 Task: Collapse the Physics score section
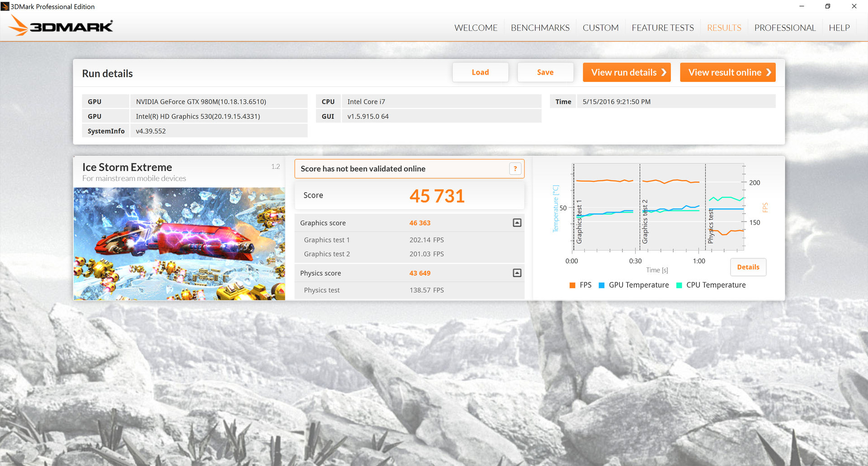pos(517,273)
